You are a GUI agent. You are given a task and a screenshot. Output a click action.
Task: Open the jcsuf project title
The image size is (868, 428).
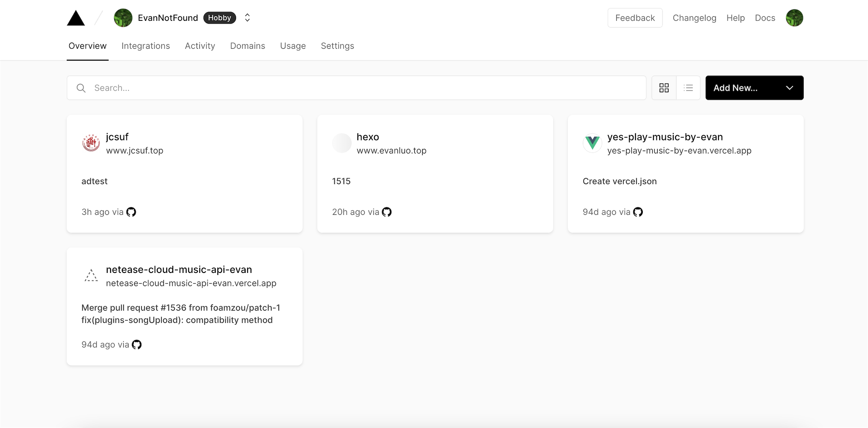pyautogui.click(x=117, y=137)
